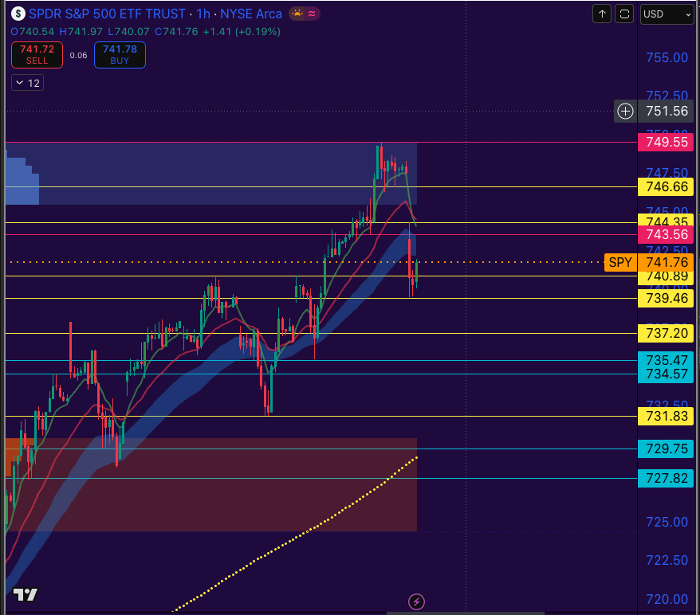Click the NYSE Arca exchange label
Screen dimensions: 700x615
click(251, 14)
